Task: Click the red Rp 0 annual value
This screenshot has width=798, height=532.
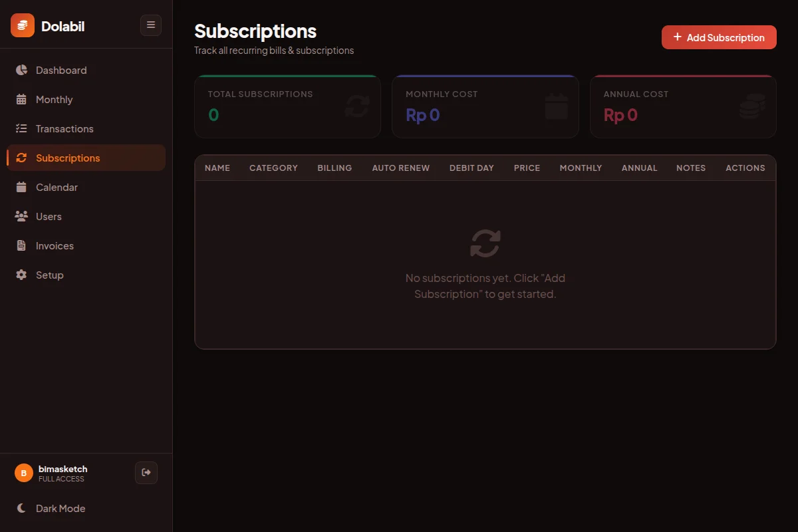Action: (620, 115)
